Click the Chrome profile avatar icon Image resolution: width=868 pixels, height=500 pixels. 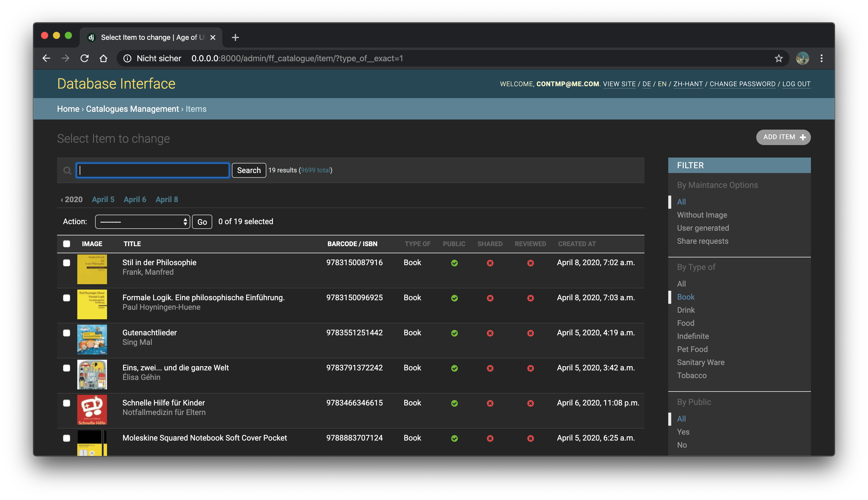coord(802,58)
